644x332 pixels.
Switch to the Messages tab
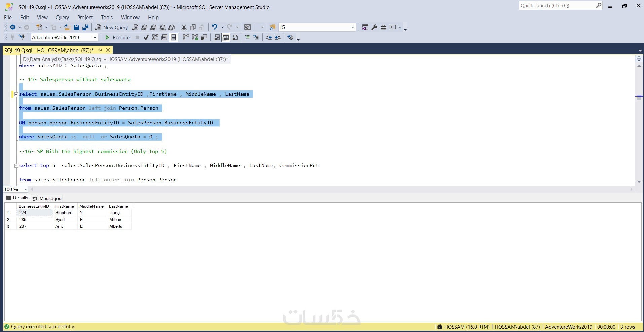[x=47, y=198]
